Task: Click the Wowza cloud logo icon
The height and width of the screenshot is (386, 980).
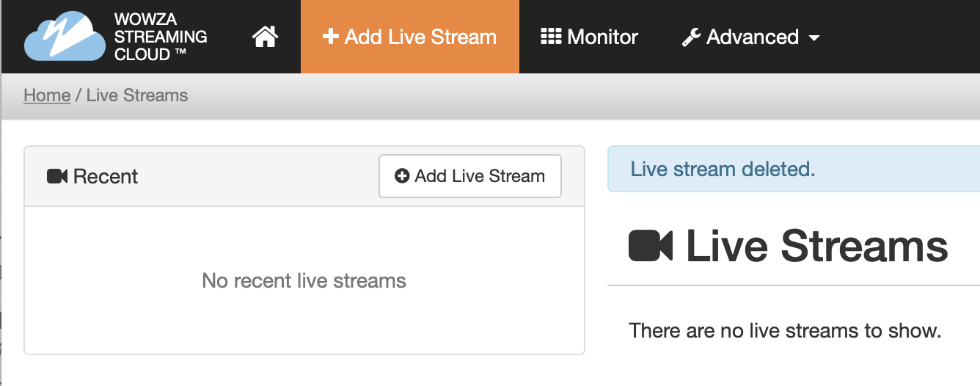Action: 65,36
